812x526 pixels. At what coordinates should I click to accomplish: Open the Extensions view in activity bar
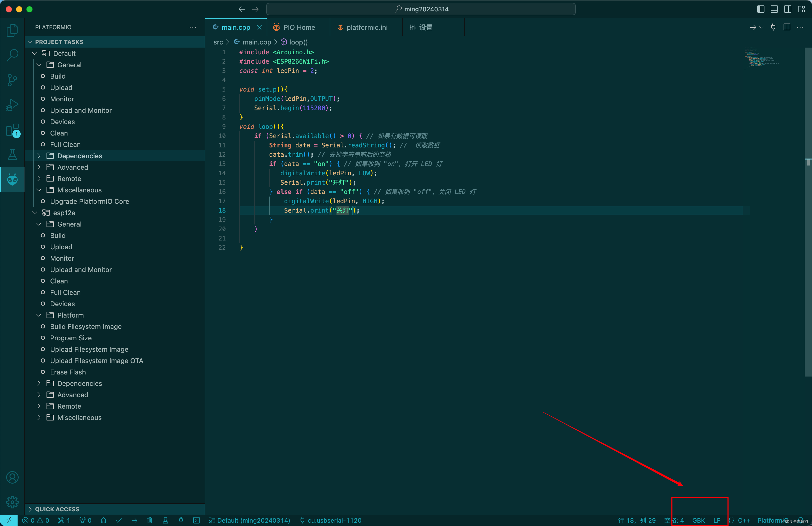[12, 130]
